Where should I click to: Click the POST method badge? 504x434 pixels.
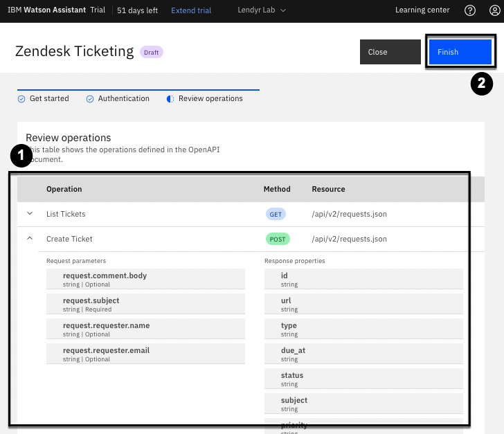coord(278,239)
